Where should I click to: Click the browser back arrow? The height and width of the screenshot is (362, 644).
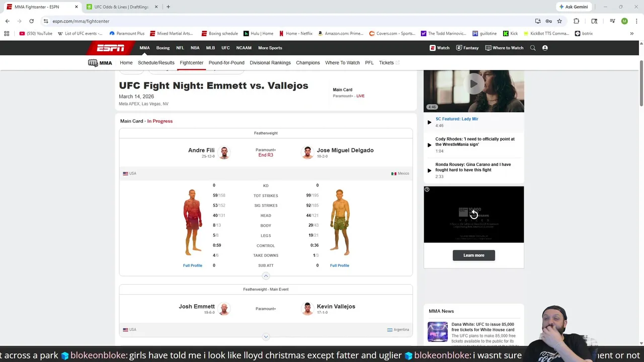7,21
